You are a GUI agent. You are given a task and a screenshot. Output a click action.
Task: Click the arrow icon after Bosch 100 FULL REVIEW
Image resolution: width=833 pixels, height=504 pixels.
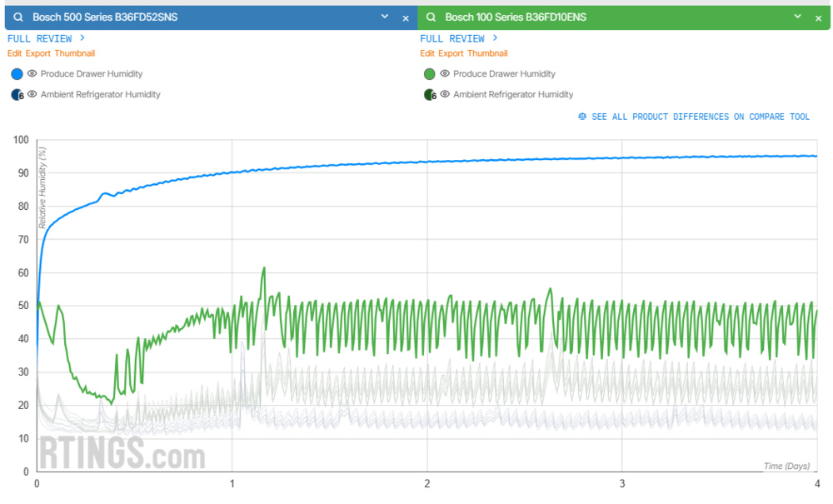[x=495, y=37]
